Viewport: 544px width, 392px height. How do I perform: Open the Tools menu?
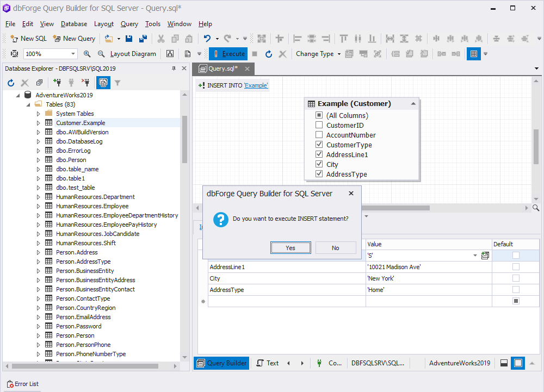pos(153,24)
